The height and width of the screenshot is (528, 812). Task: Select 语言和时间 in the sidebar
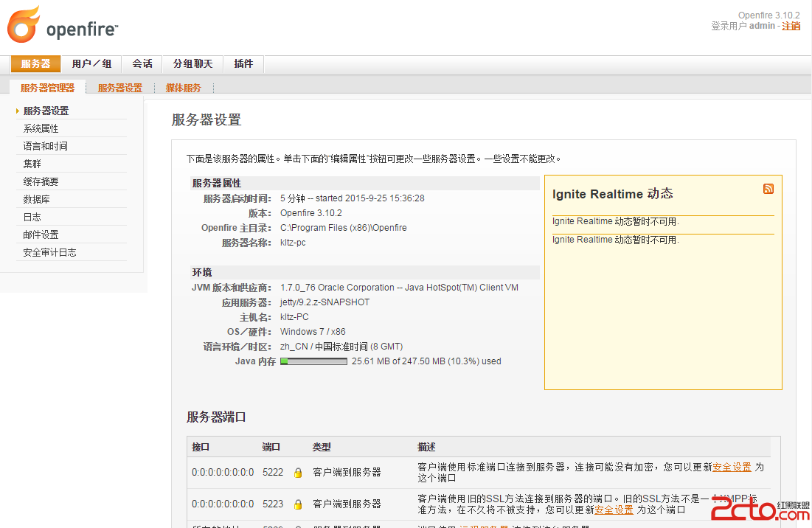pos(45,146)
